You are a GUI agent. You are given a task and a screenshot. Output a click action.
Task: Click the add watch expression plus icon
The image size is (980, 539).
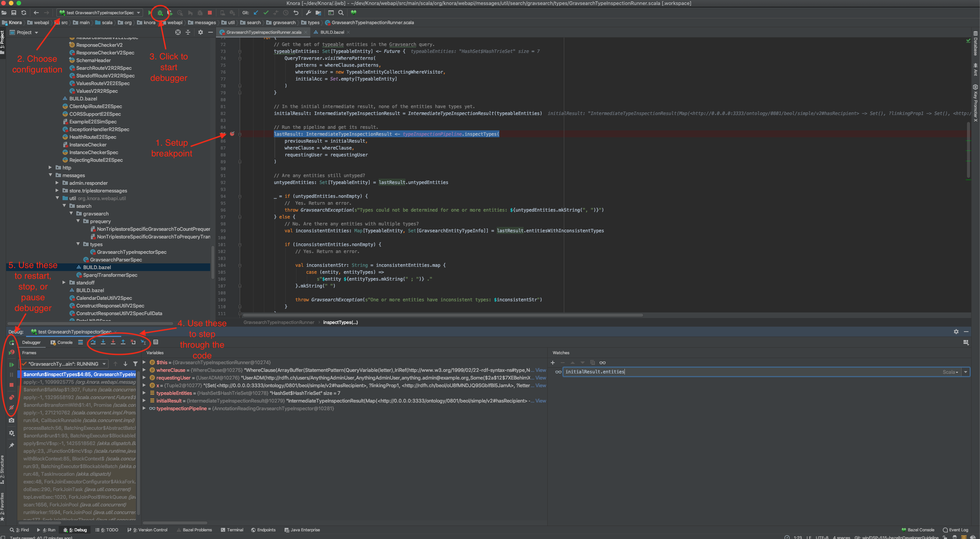(552, 362)
